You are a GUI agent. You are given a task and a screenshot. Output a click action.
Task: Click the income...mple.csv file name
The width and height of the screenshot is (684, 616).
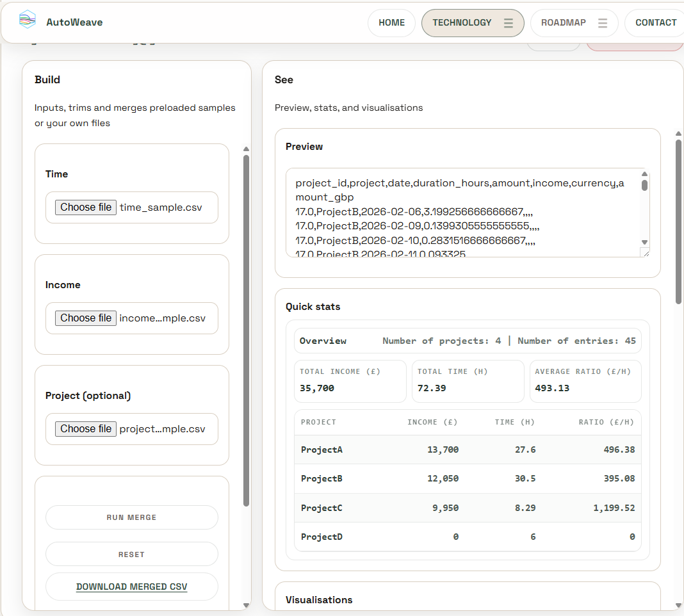click(x=162, y=318)
